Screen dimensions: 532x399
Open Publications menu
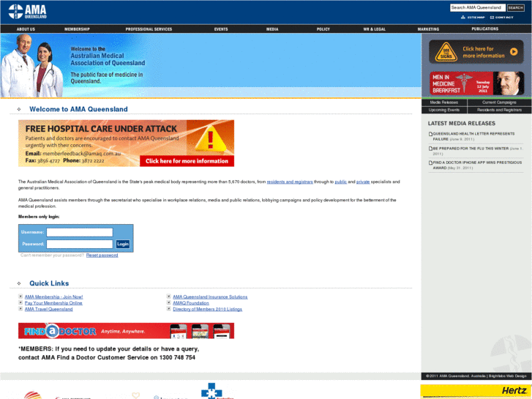485,29
